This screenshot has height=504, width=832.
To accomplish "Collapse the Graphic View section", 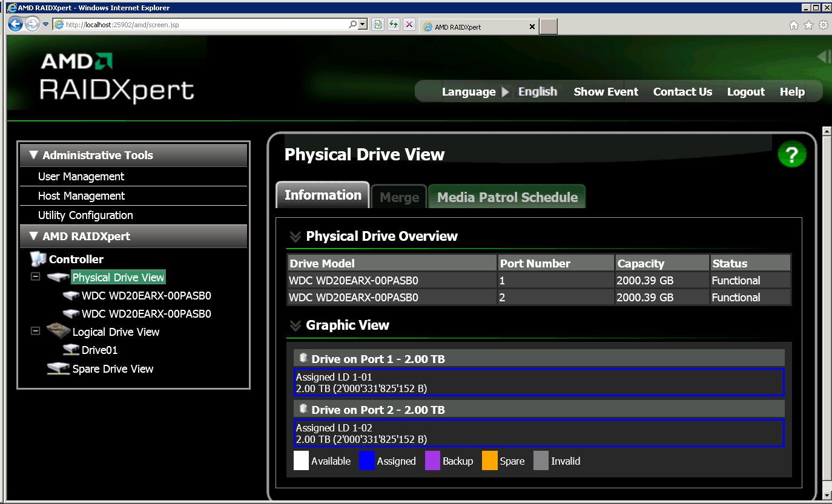I will point(295,326).
